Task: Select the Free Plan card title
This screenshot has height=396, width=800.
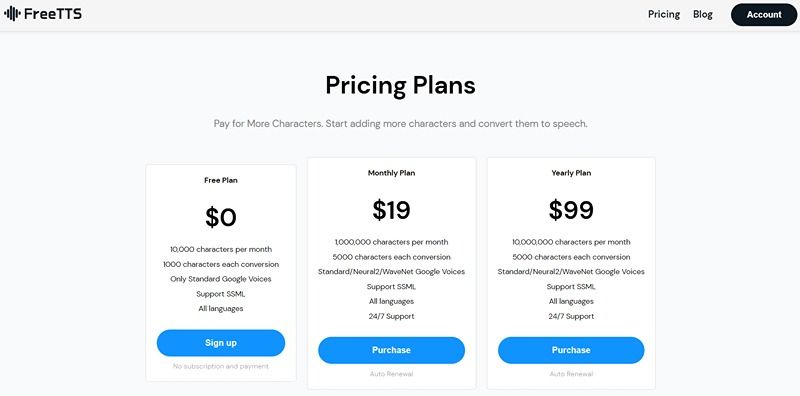Action: 221,180
